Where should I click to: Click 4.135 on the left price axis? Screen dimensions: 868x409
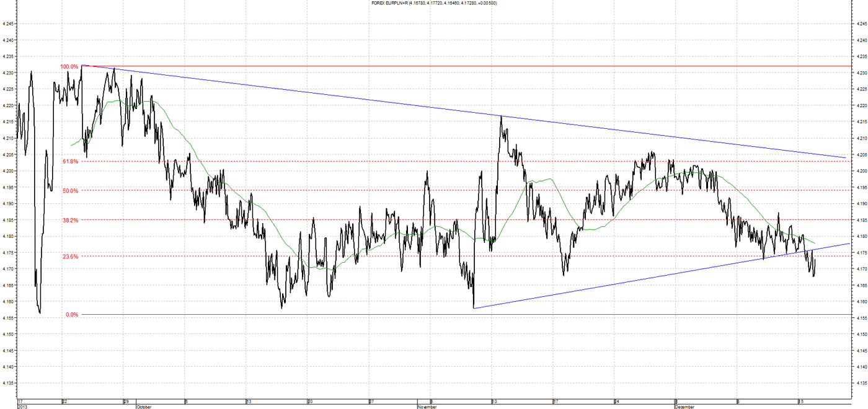[9, 383]
